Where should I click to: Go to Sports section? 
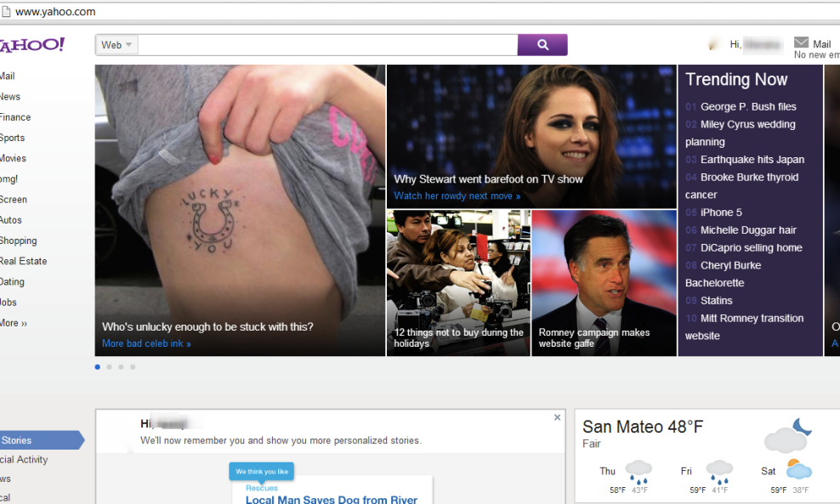[12, 138]
